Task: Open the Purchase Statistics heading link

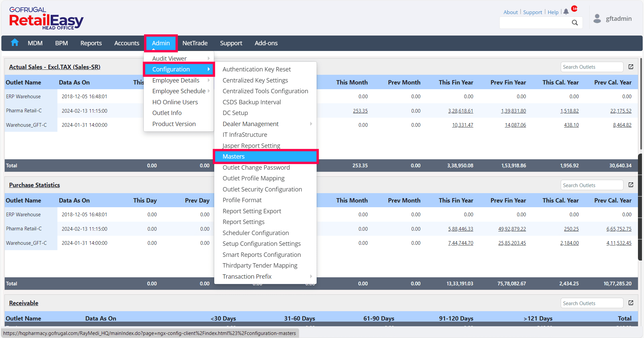Action: coord(35,185)
